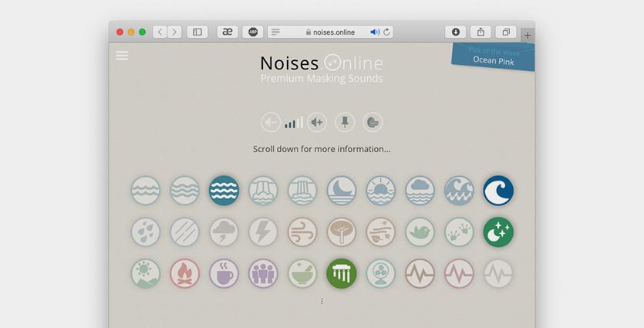Reload the page
Screen dimensions: 644x328
pyautogui.click(x=386, y=32)
